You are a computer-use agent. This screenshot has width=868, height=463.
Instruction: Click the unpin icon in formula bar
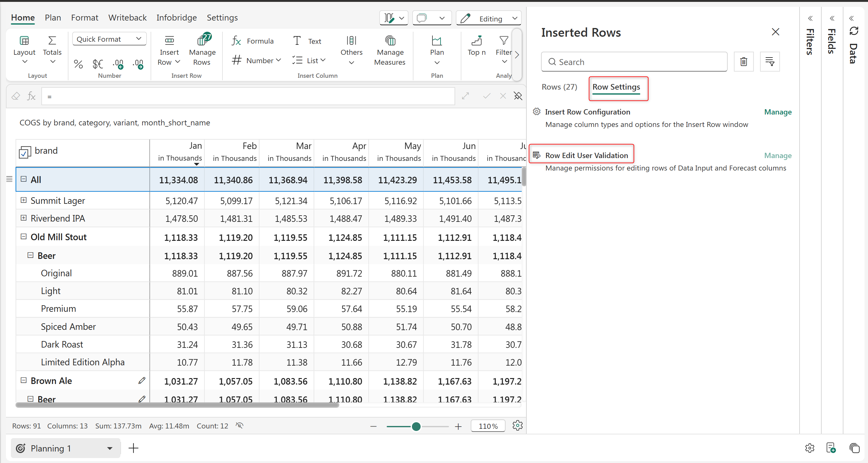pos(518,96)
